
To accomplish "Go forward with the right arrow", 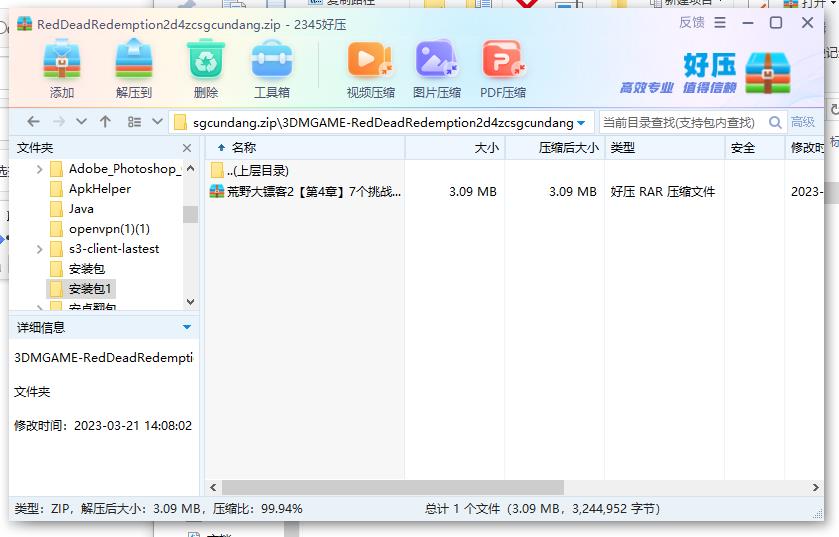I will click(58, 122).
